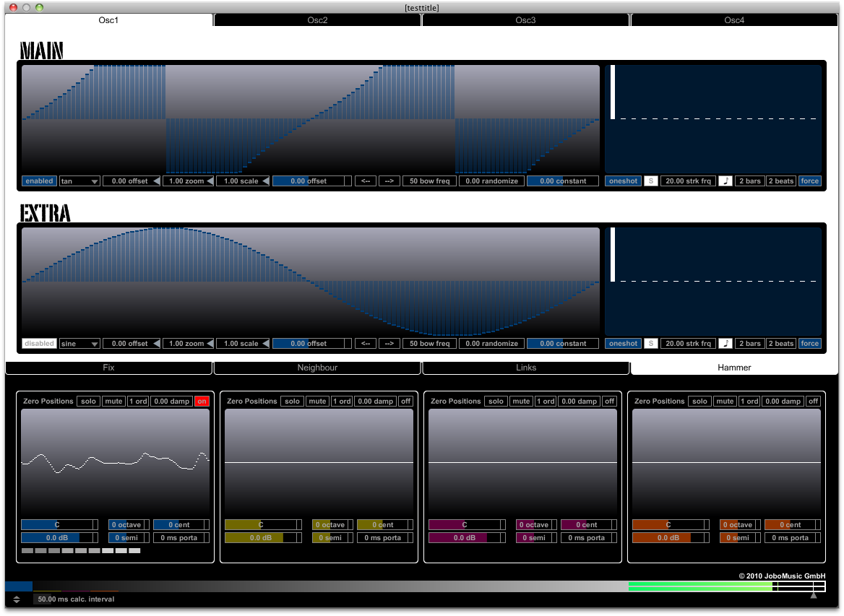Click the up/down stepper beside calc. interval
The width and height of the screenshot is (844, 616).
(17, 599)
